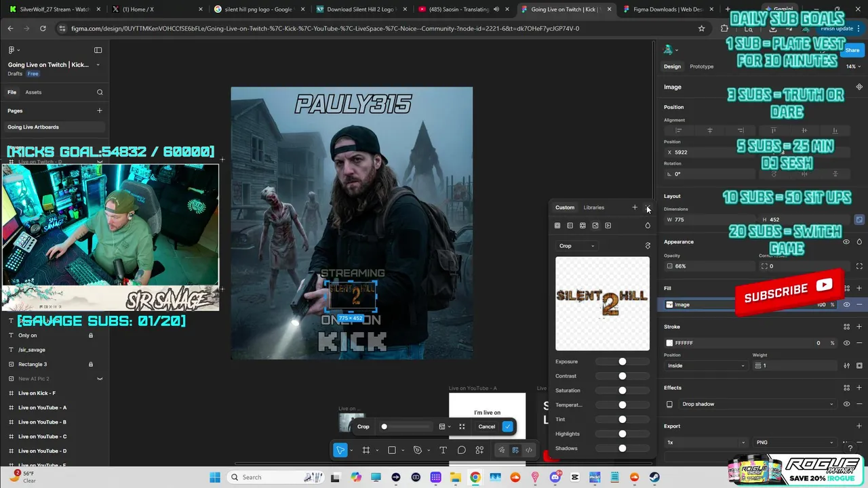Image resolution: width=868 pixels, height=488 pixels.
Task: Switch to silent hill png logo browser tab
Action: pyautogui.click(x=258, y=9)
